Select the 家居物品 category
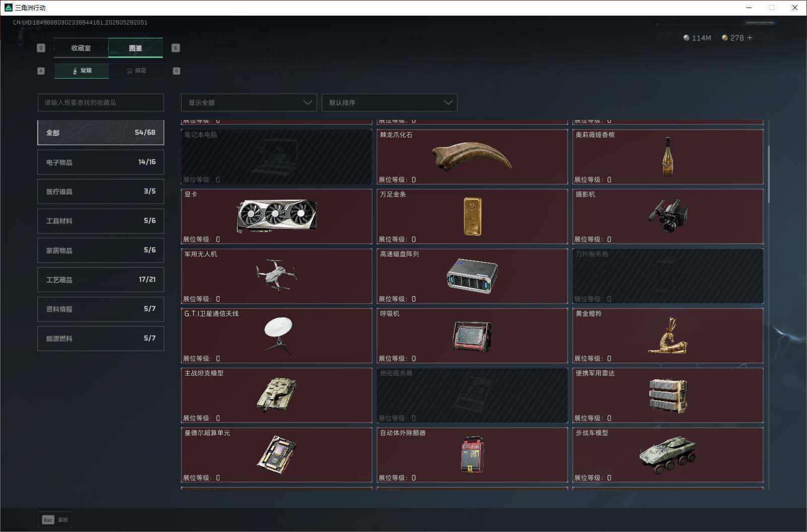Screen dimensions: 807x532 point(101,250)
